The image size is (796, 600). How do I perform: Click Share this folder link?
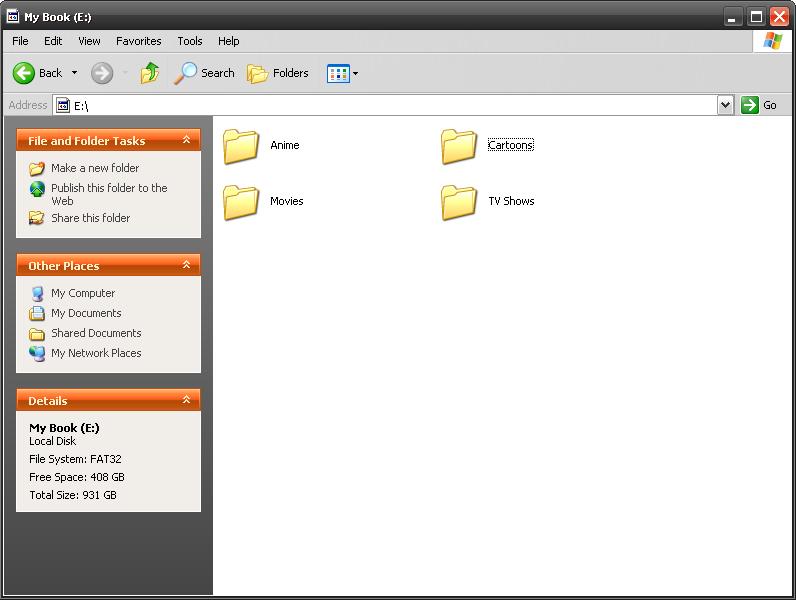click(90, 218)
